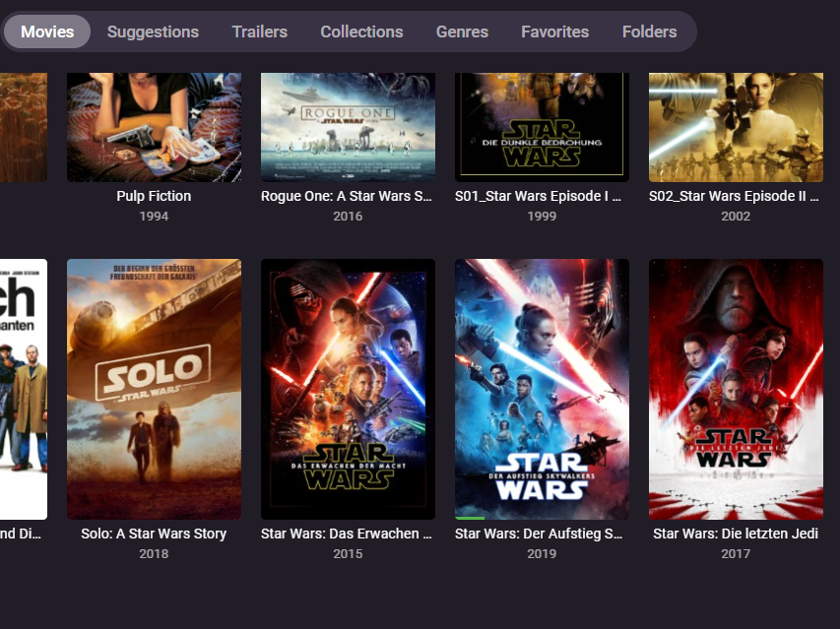Click the Star Wars: Die letzten Jedi title
840x629 pixels.
[736, 534]
